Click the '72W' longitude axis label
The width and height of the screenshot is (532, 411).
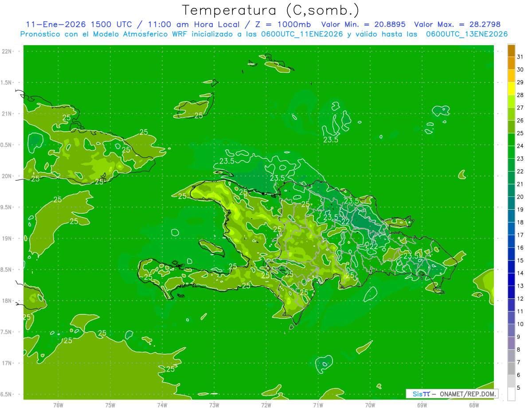point(266,405)
